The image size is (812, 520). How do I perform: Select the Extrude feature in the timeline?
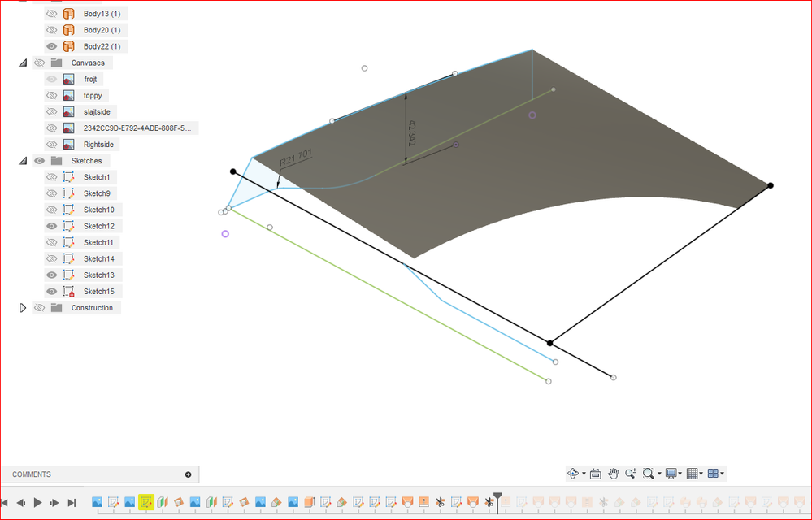point(309,502)
